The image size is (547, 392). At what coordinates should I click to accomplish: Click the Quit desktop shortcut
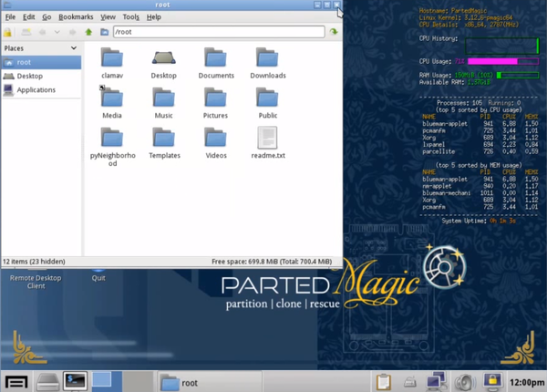tap(98, 275)
